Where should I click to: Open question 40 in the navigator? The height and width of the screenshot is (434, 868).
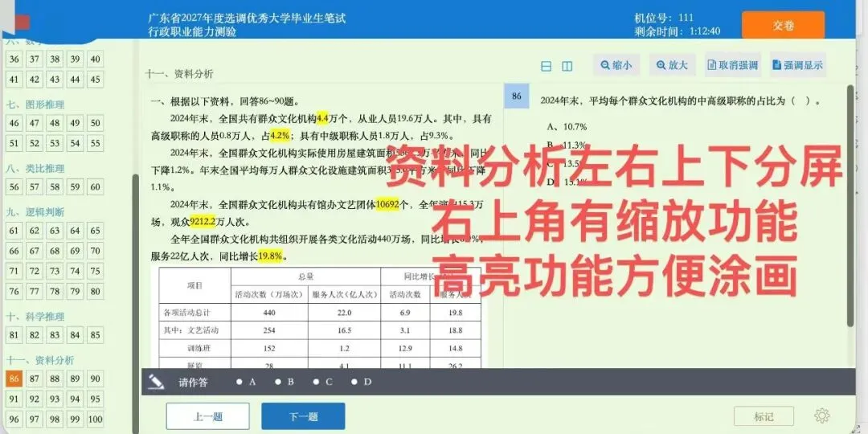[x=95, y=59]
